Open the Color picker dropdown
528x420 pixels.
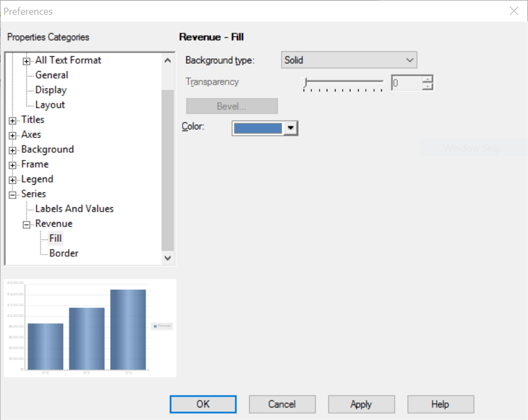(x=291, y=128)
